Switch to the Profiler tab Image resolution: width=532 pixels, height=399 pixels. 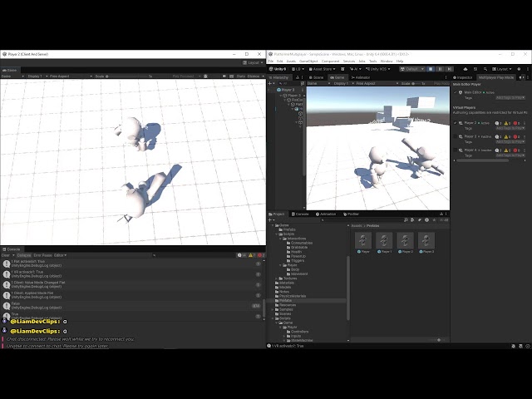(x=351, y=214)
